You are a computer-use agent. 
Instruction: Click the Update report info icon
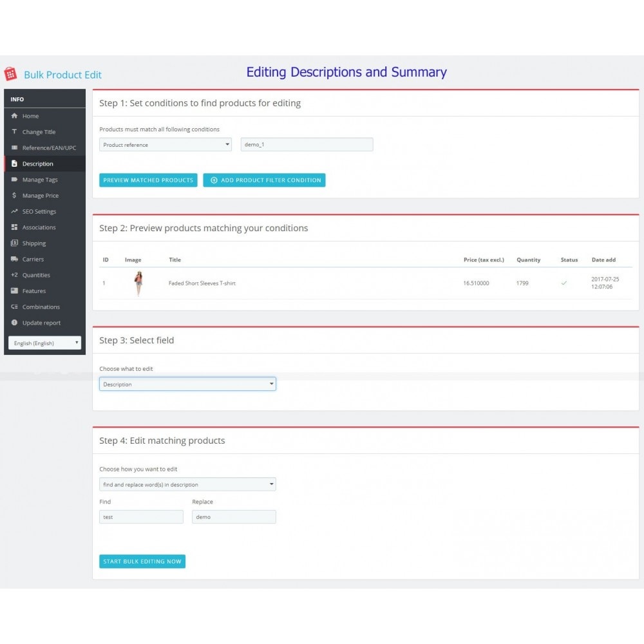[x=14, y=323]
